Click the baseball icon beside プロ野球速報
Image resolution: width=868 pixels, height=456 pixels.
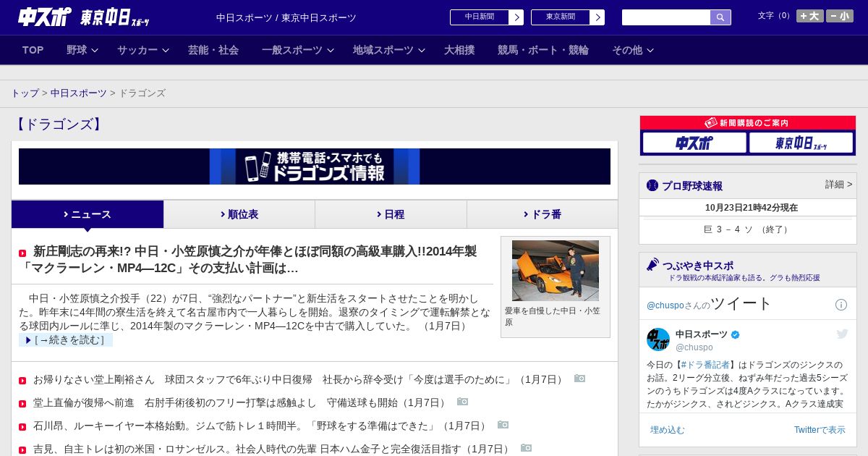pyautogui.click(x=652, y=185)
